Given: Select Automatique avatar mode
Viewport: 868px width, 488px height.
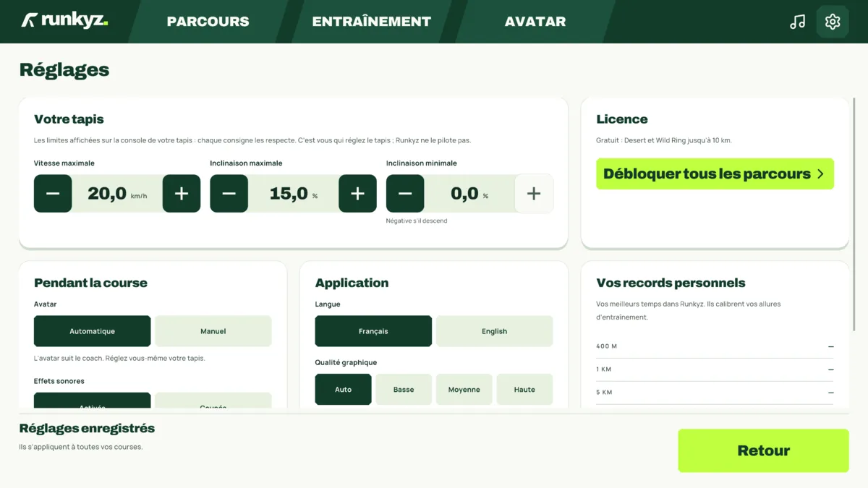Looking at the screenshot, I should [x=93, y=331].
